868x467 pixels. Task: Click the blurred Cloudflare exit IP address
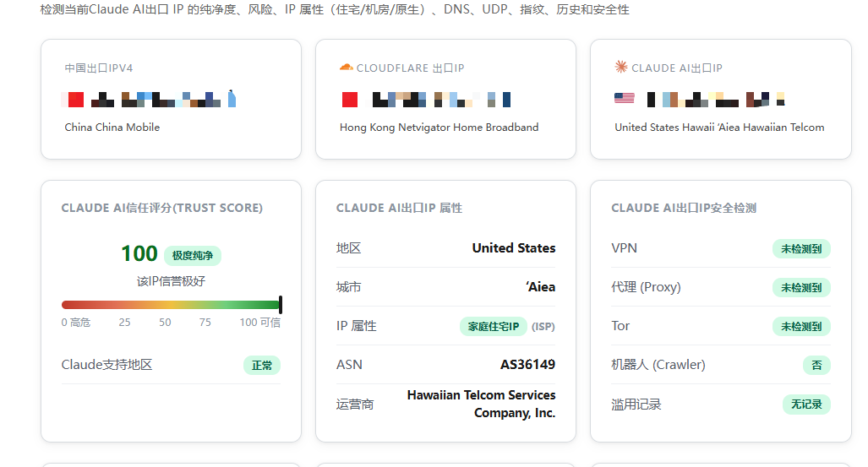point(441,100)
